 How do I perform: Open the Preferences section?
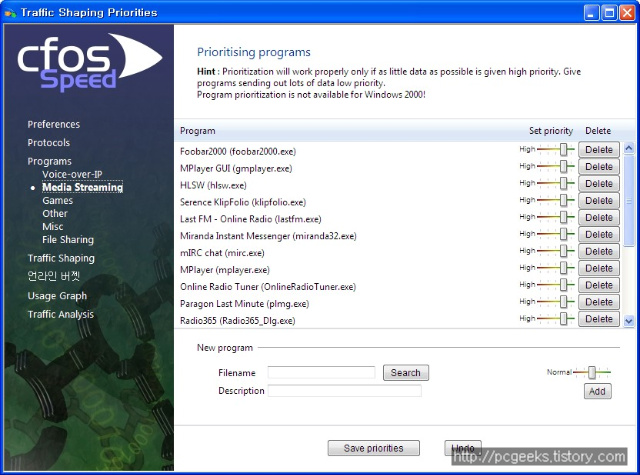53,124
